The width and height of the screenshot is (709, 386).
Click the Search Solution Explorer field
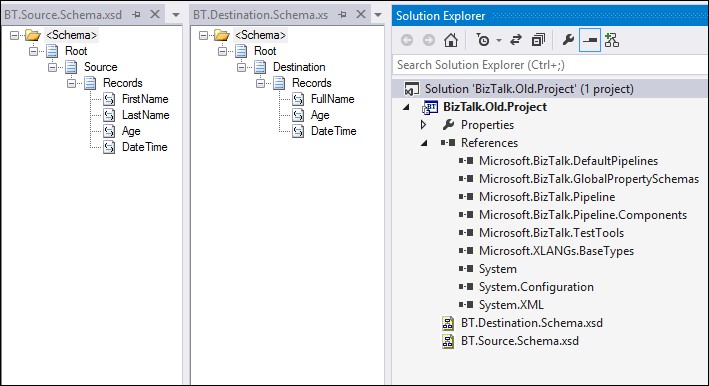click(550, 65)
